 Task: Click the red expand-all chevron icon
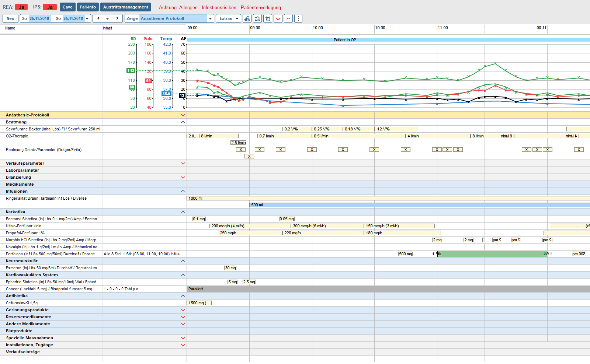pyautogui.click(x=278, y=18)
